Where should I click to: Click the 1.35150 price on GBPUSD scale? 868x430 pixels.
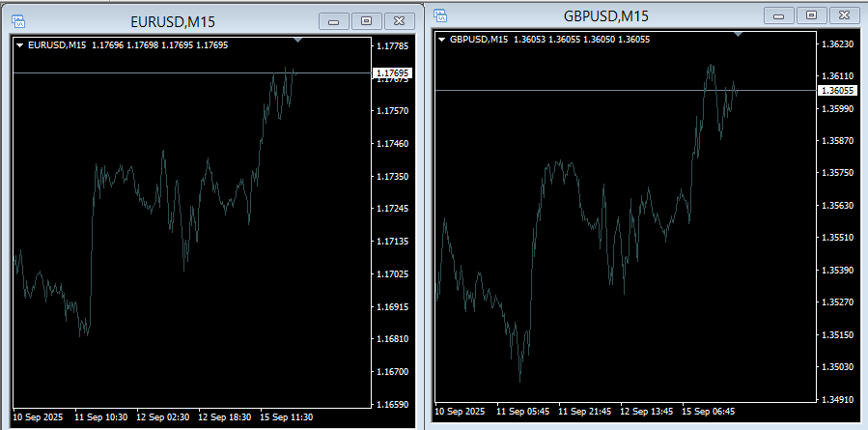838,334
